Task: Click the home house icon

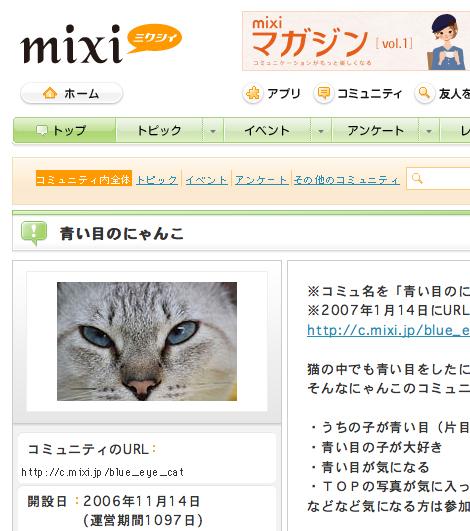Action: click(50, 93)
